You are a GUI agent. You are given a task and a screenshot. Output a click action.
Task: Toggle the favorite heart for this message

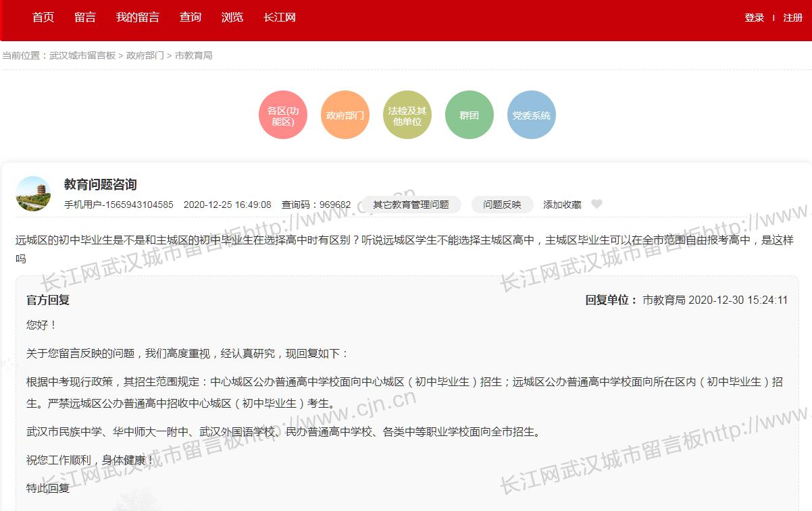(x=597, y=204)
